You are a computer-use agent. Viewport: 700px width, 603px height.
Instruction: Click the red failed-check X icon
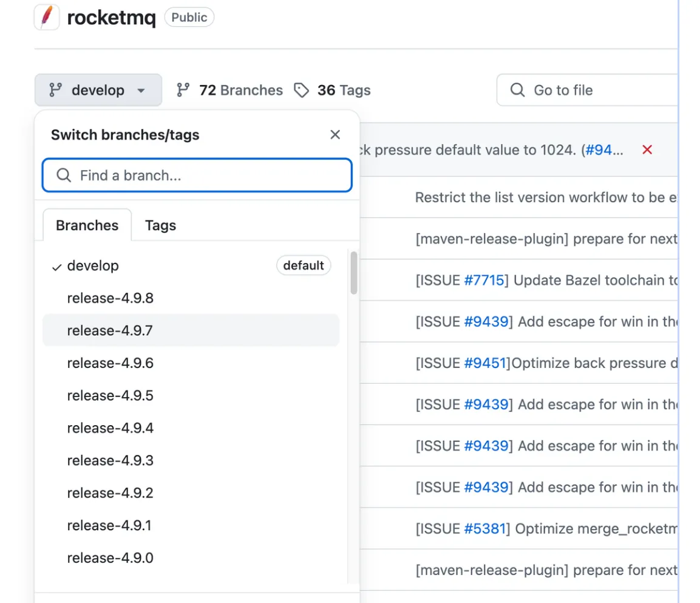click(647, 149)
